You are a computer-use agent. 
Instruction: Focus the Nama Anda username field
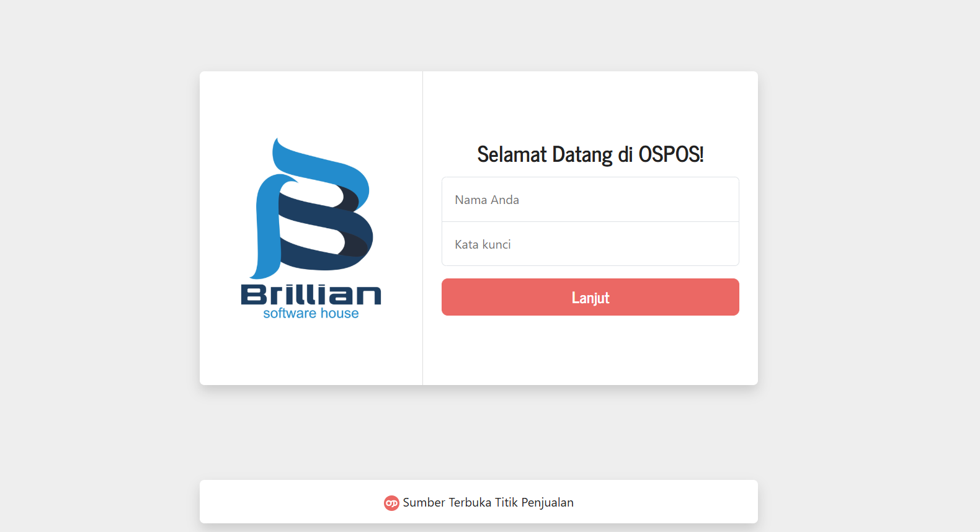point(590,200)
